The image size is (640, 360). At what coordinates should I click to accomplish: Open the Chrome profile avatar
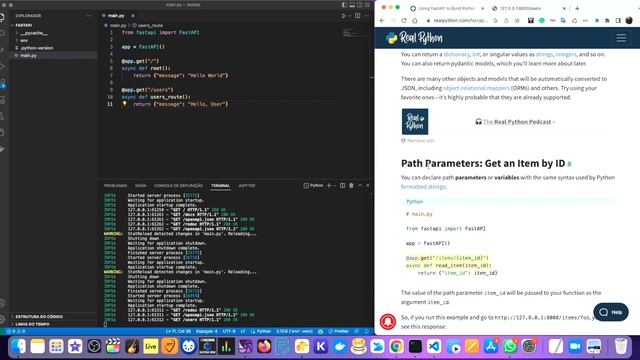click(629, 20)
